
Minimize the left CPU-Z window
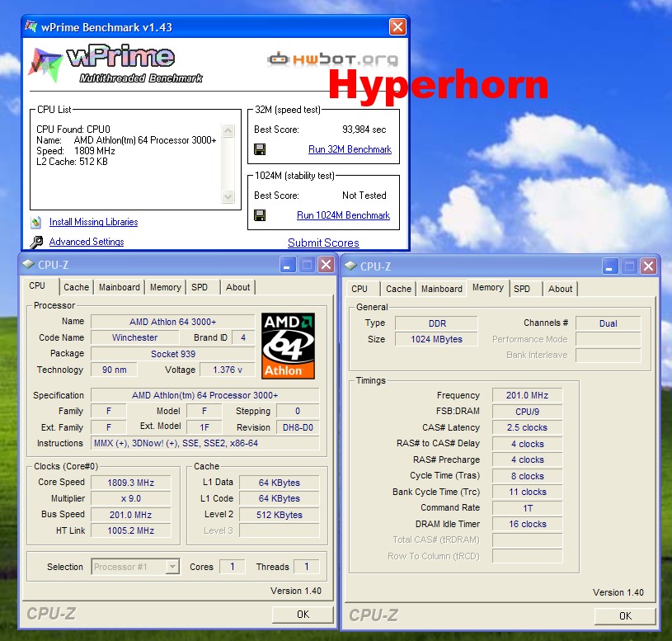[x=288, y=265]
